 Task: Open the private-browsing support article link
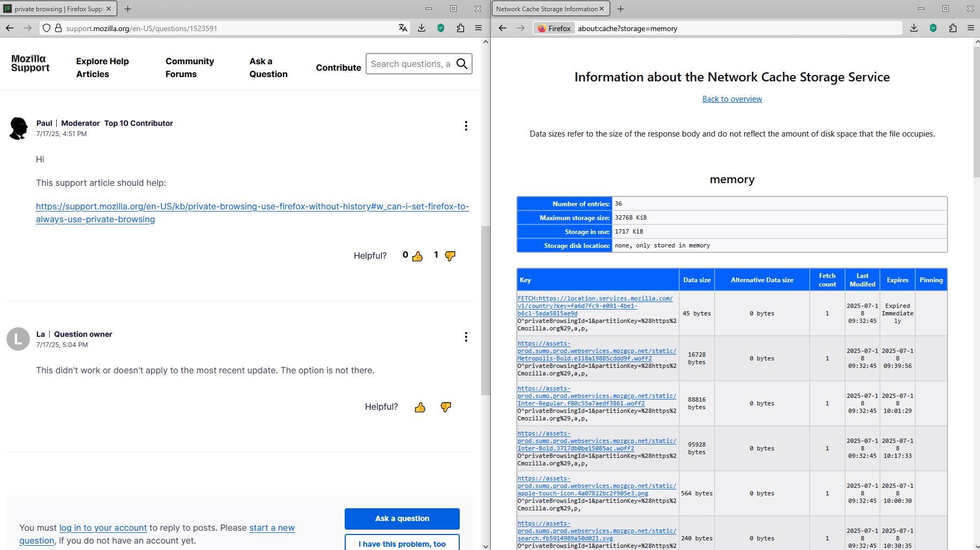pos(253,213)
